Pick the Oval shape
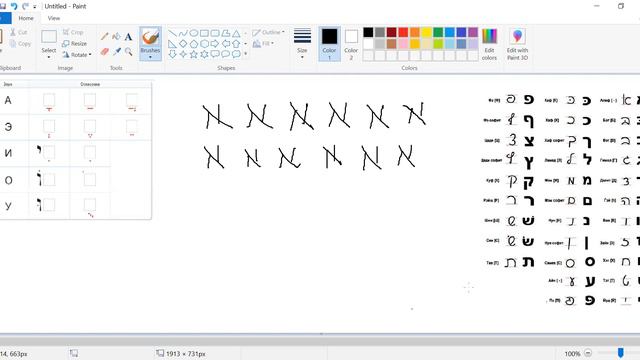Viewport: 640px width, 360px height. (x=193, y=33)
